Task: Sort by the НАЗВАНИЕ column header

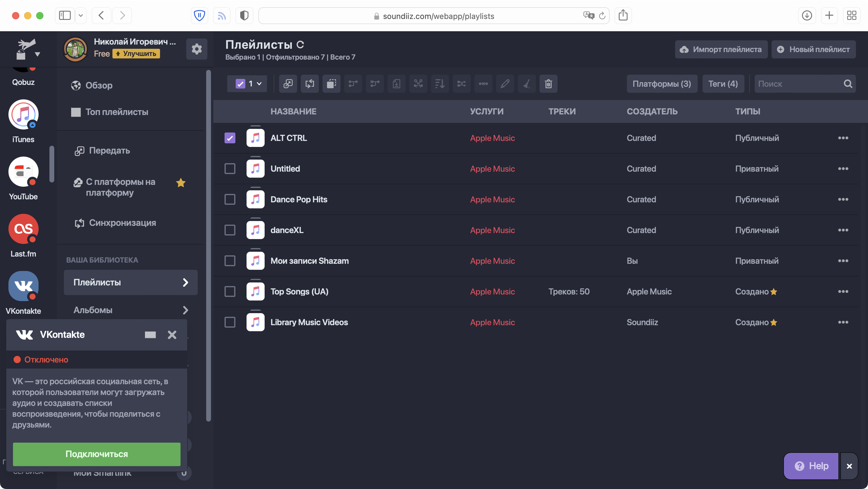Action: [293, 111]
